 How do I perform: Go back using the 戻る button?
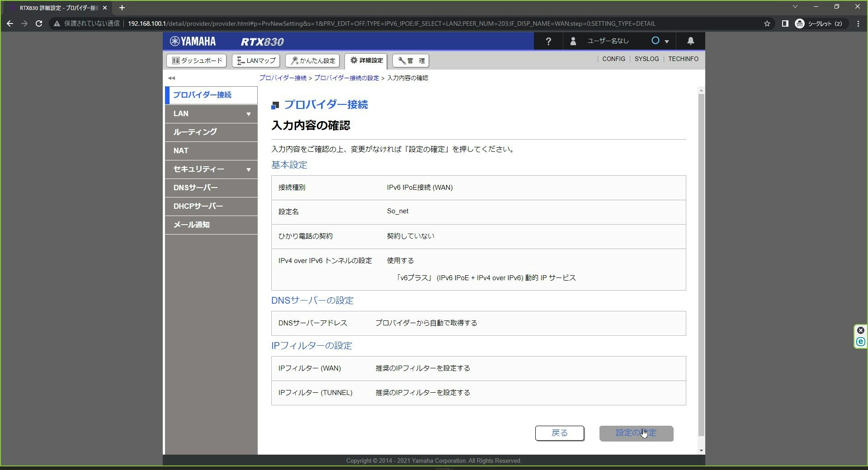pos(559,433)
